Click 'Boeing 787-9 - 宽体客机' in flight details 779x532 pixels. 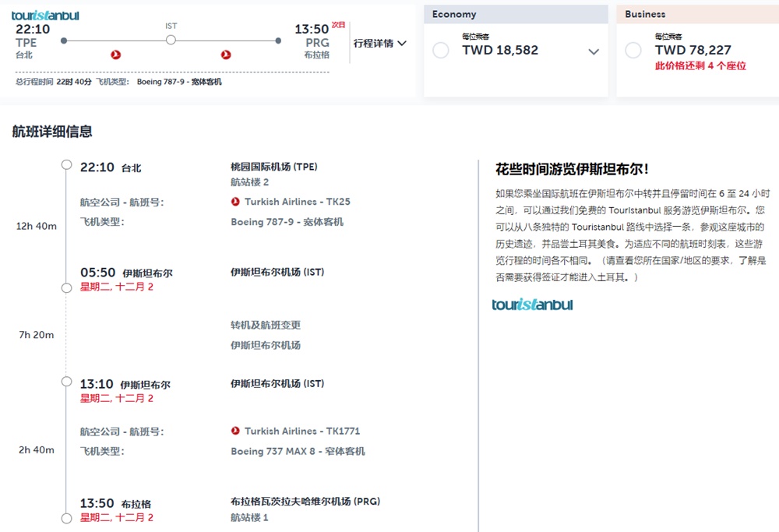pyautogui.click(x=287, y=221)
